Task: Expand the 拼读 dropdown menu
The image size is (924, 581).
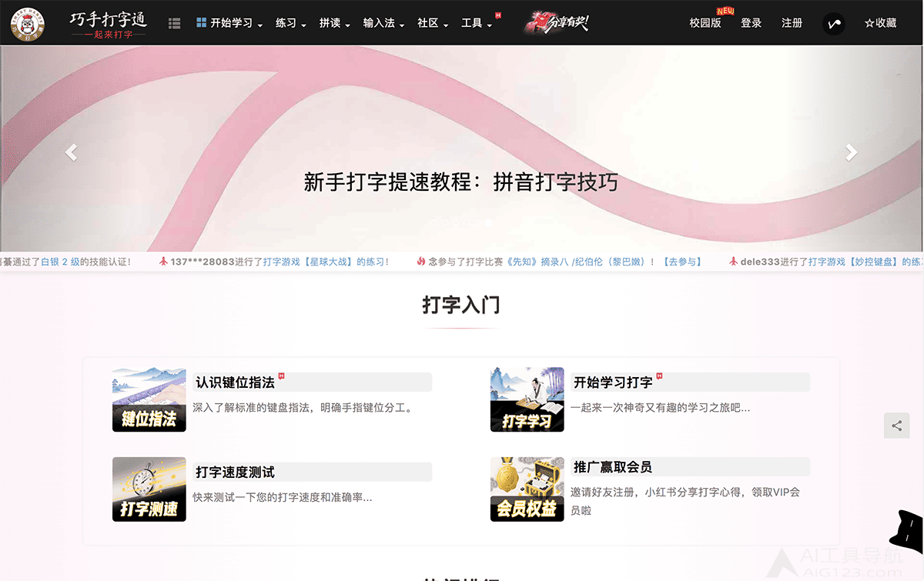Action: pyautogui.click(x=335, y=23)
